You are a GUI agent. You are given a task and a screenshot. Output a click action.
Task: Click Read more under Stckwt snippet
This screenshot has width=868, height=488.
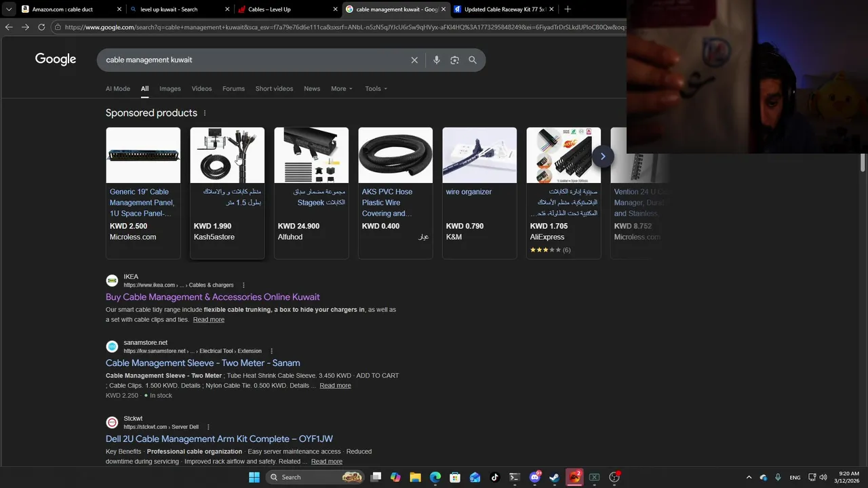(326, 462)
